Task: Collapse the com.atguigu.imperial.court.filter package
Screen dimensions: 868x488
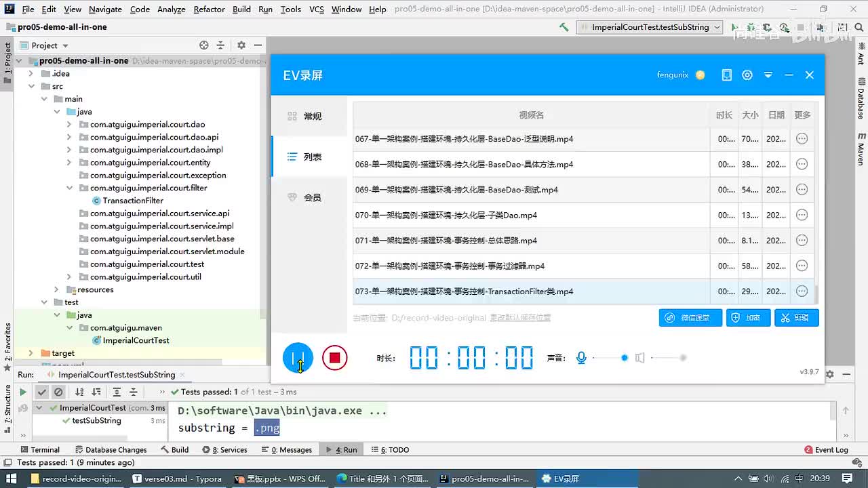Action: coord(69,188)
